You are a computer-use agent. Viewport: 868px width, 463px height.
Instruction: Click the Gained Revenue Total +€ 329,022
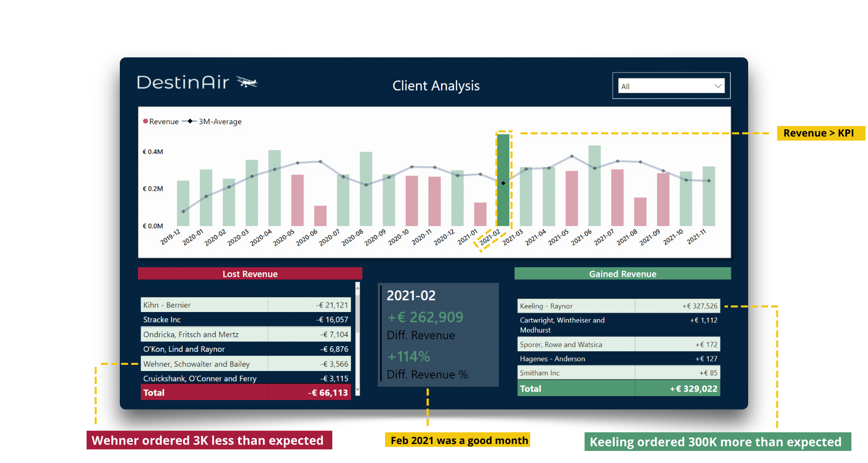[x=619, y=389]
